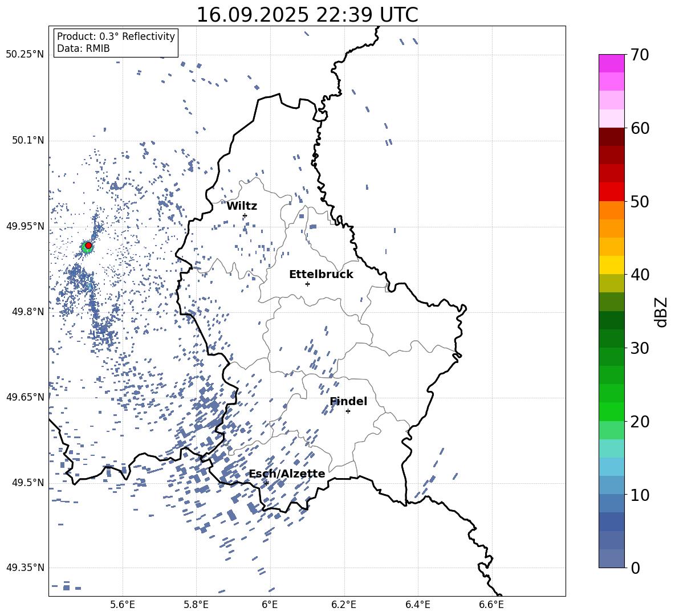The height and width of the screenshot is (616, 675).
Task: Select the Findel station label
Action: [x=348, y=401]
